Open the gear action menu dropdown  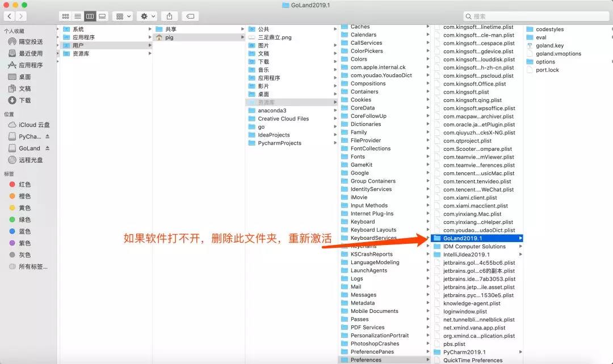[x=148, y=16]
